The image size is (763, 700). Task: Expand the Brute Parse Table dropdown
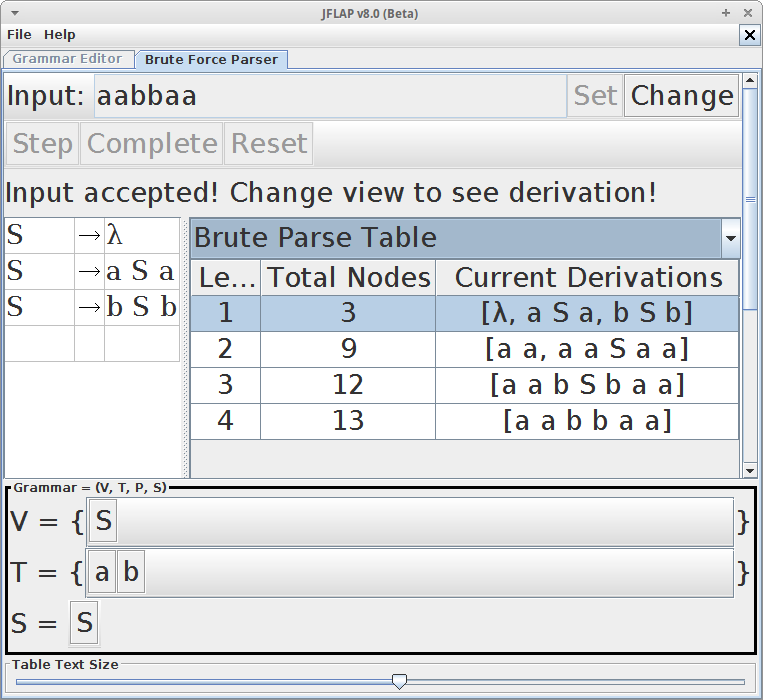point(730,239)
